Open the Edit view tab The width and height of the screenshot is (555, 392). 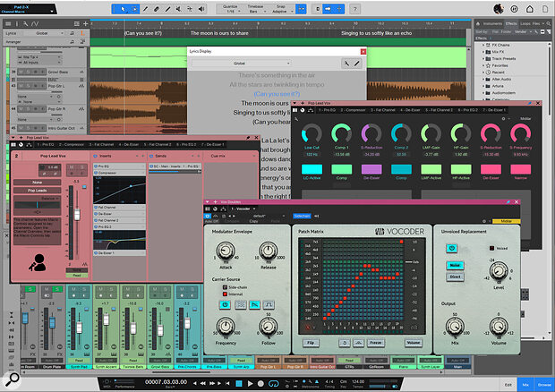coord(508,385)
